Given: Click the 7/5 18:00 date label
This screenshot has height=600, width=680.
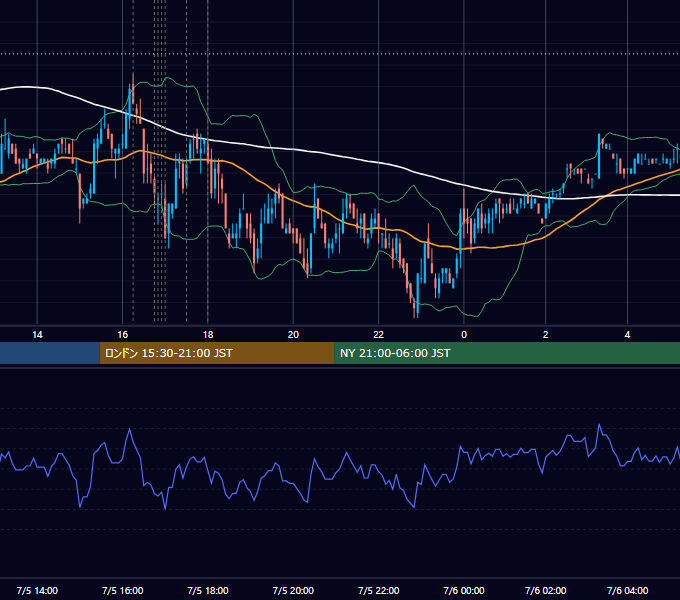Looking at the screenshot, I should click(x=208, y=590).
